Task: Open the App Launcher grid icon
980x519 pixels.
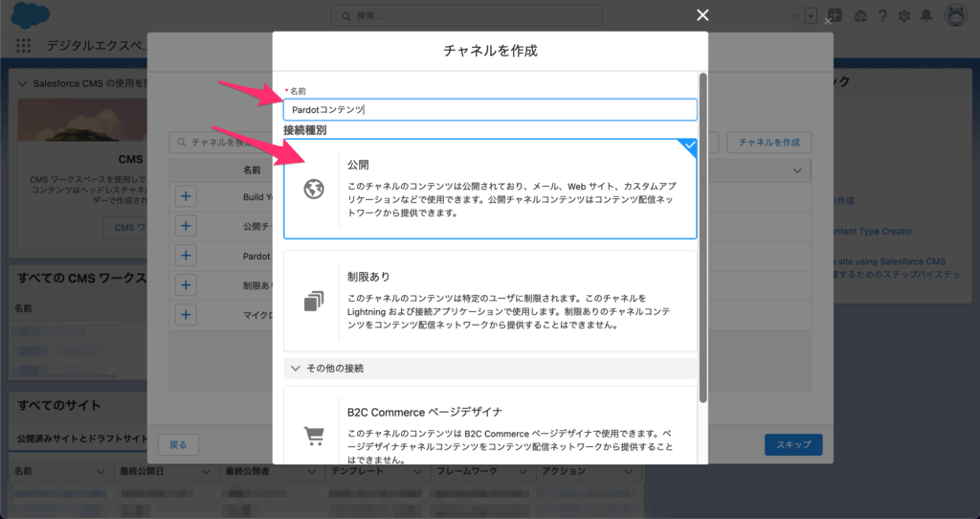Action: [24, 45]
